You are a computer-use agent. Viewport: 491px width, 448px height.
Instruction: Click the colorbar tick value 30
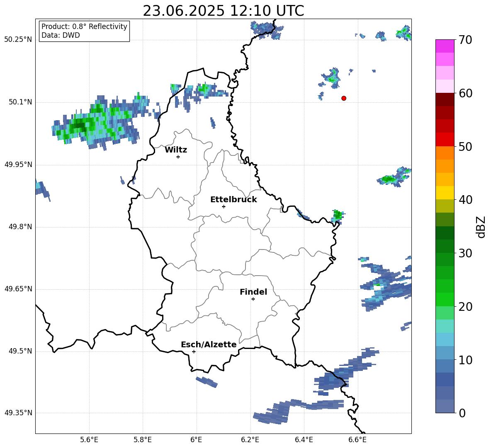[465, 253]
